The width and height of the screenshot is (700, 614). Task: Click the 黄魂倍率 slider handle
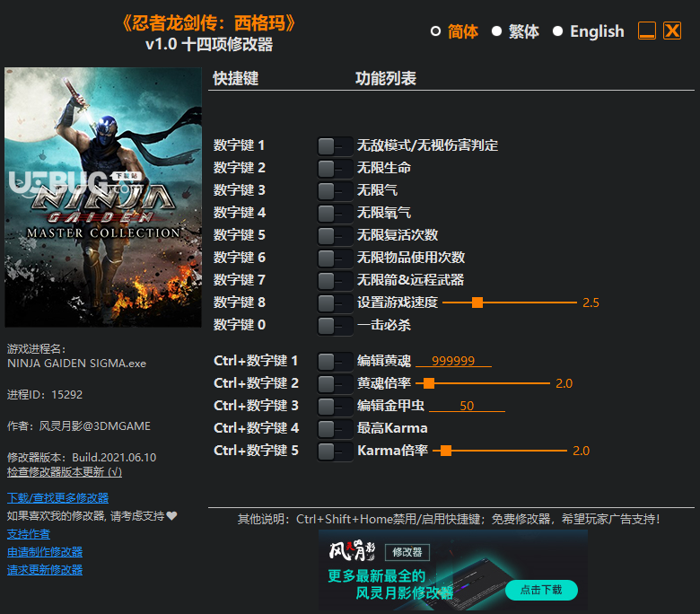[429, 383]
